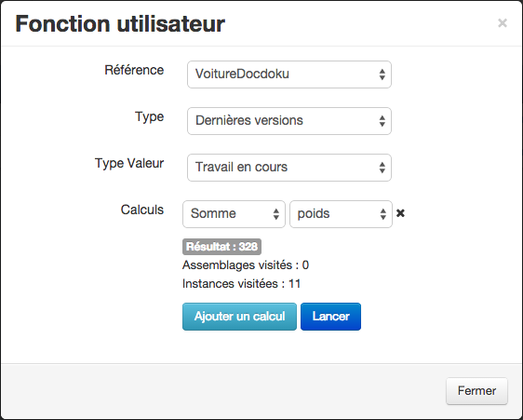Click the Fonction utilisateur dialog title
The height and width of the screenshot is (420, 523).
point(120,23)
